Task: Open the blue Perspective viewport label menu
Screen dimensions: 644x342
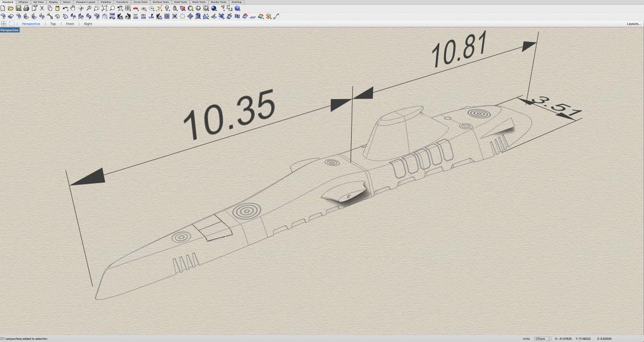Action: coord(10,30)
